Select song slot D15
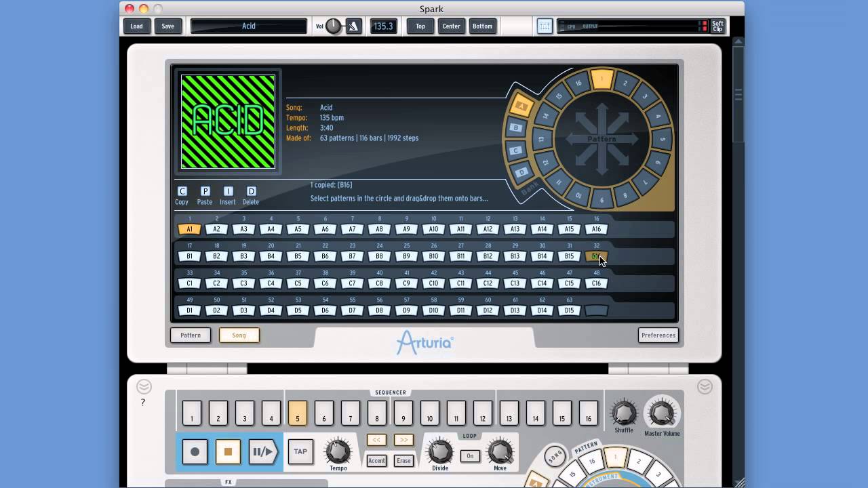Viewport: 868px width, 488px height. [569, 310]
